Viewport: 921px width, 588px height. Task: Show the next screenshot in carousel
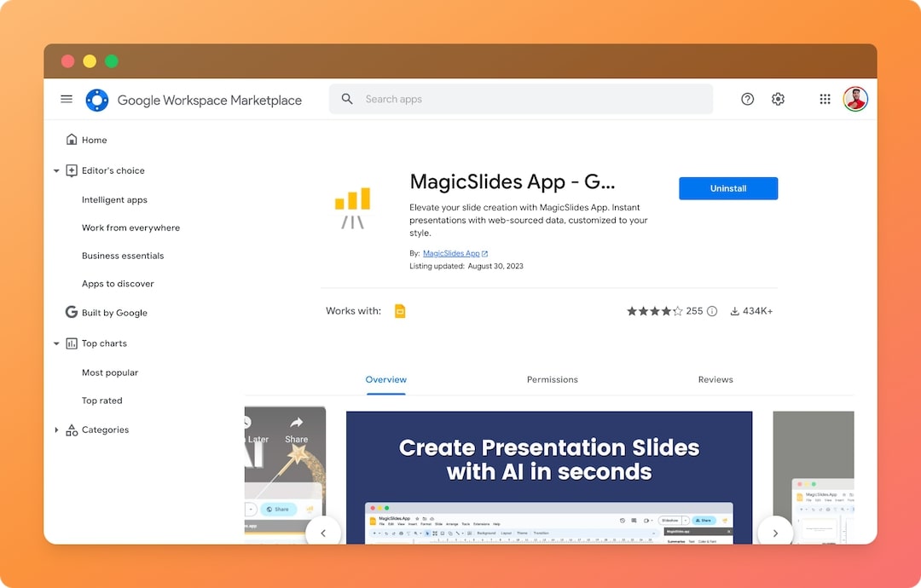pyautogui.click(x=774, y=533)
